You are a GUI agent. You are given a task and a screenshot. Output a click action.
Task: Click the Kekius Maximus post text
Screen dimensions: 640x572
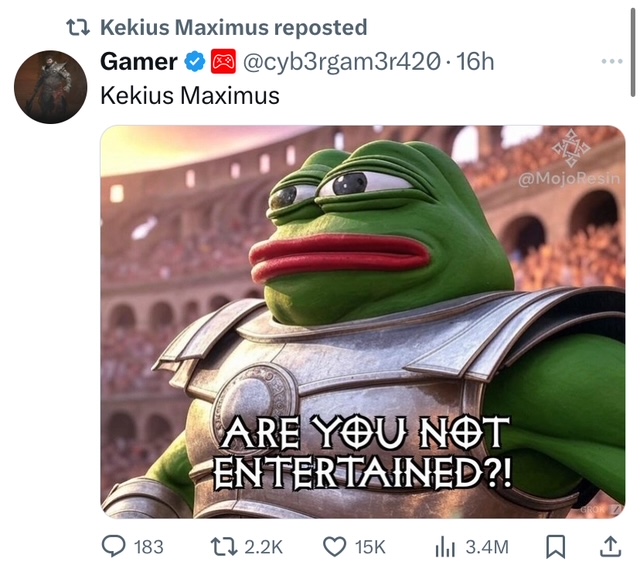click(x=190, y=96)
